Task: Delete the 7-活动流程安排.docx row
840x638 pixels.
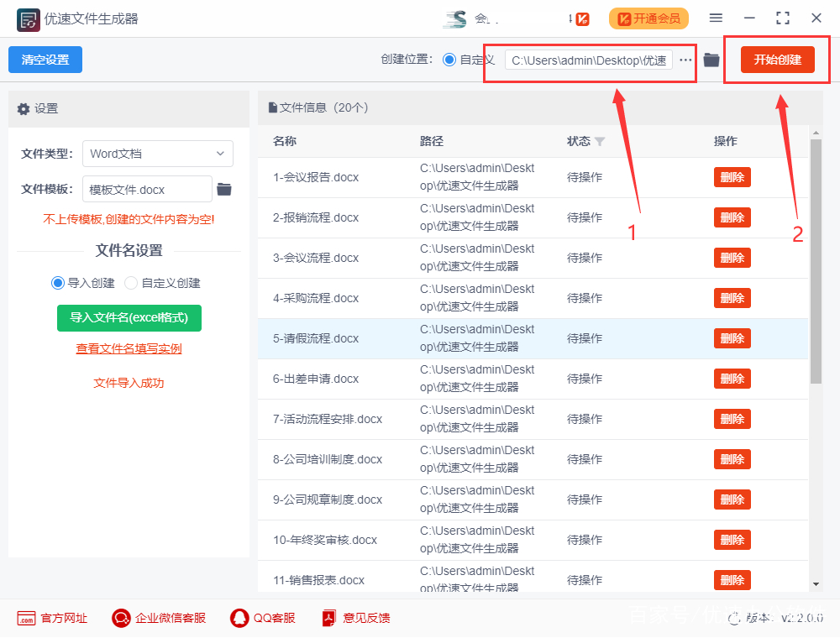Action: point(732,419)
